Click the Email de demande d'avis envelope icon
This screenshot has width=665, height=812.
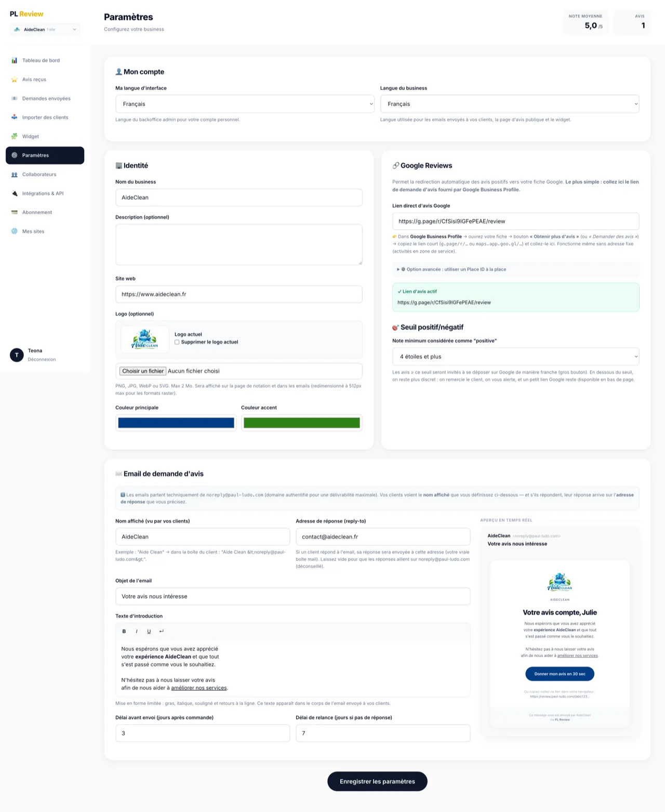click(x=119, y=474)
